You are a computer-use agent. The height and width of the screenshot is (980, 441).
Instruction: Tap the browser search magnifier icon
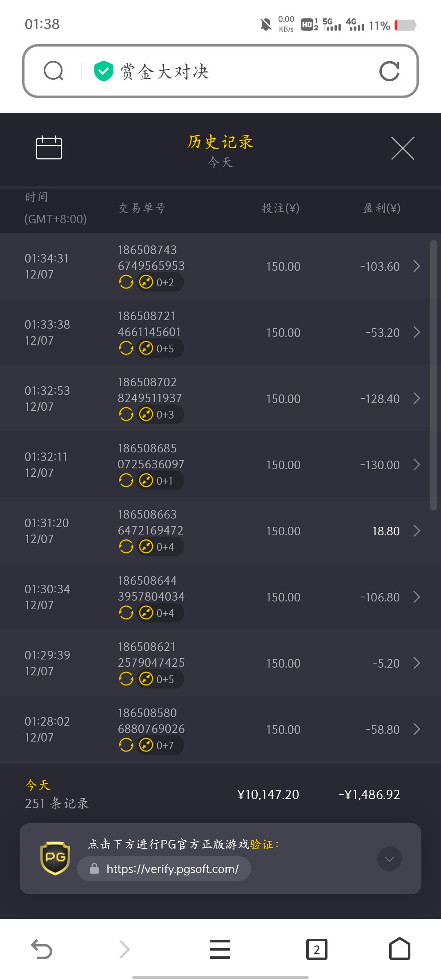point(53,71)
